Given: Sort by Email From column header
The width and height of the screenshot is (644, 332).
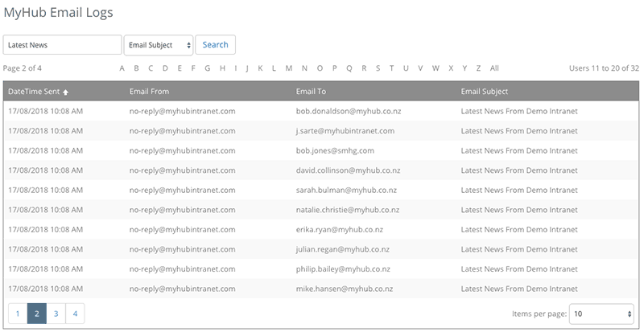Looking at the screenshot, I should tap(149, 92).
